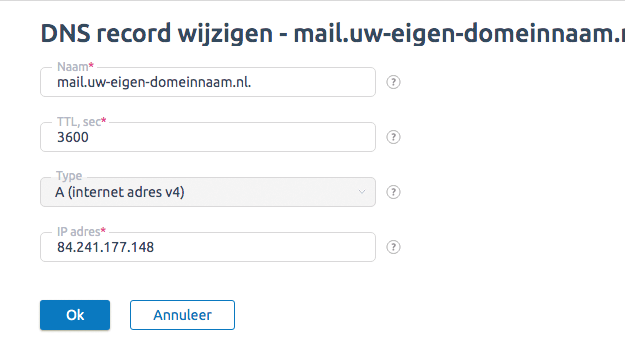Select the IP adres field showing 84.241.177.148
Screen dimensions: 625x360
(208, 247)
